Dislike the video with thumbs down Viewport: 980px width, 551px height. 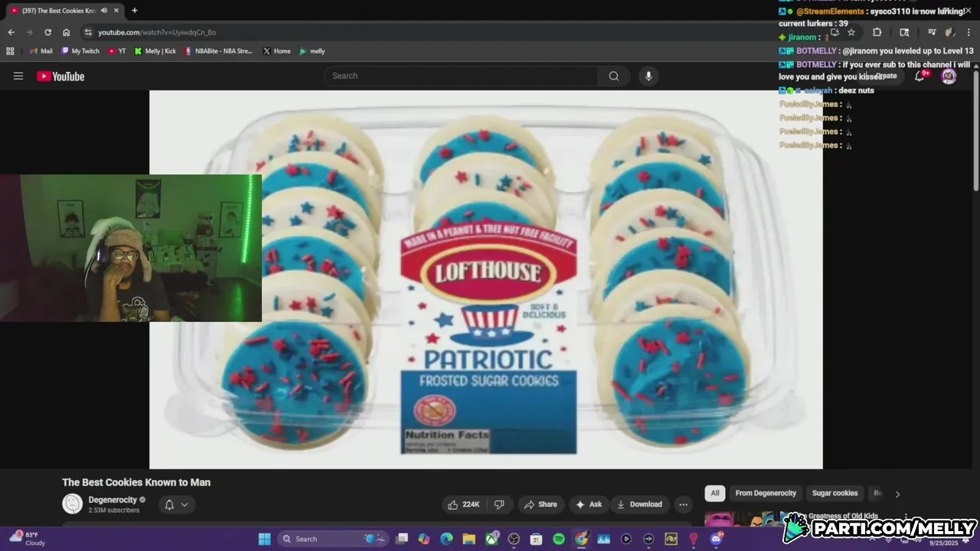point(499,504)
